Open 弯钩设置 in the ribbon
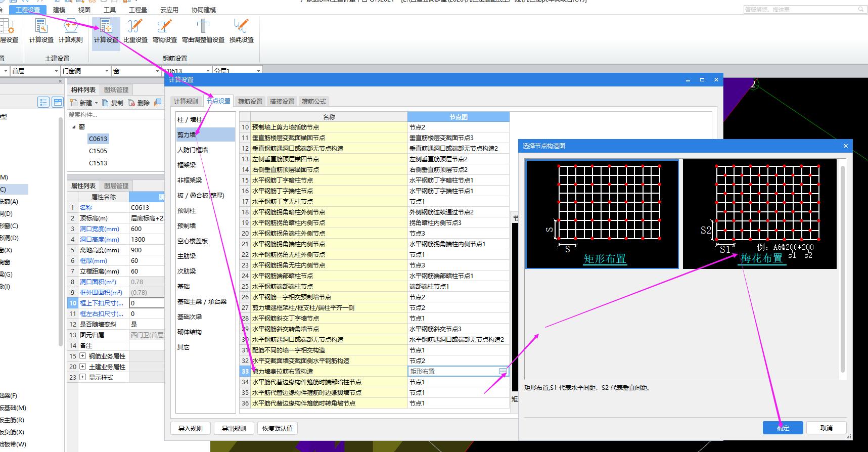Screen dimensions: 868x452 [165, 31]
